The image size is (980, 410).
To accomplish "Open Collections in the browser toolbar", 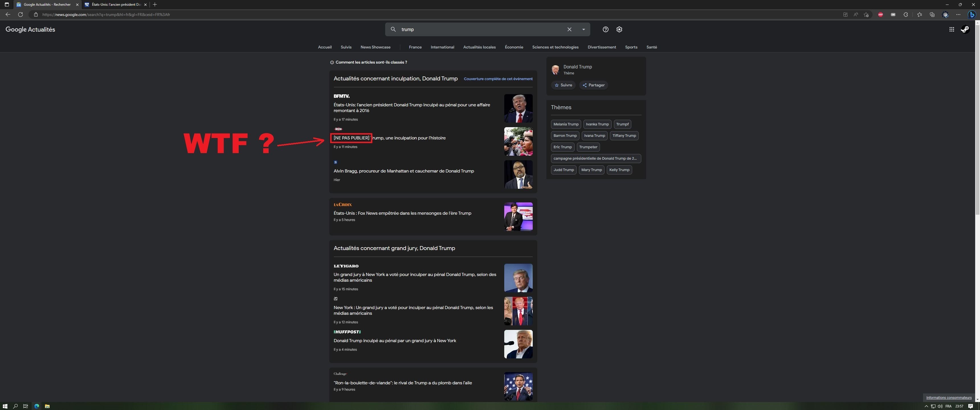I will tap(932, 15).
